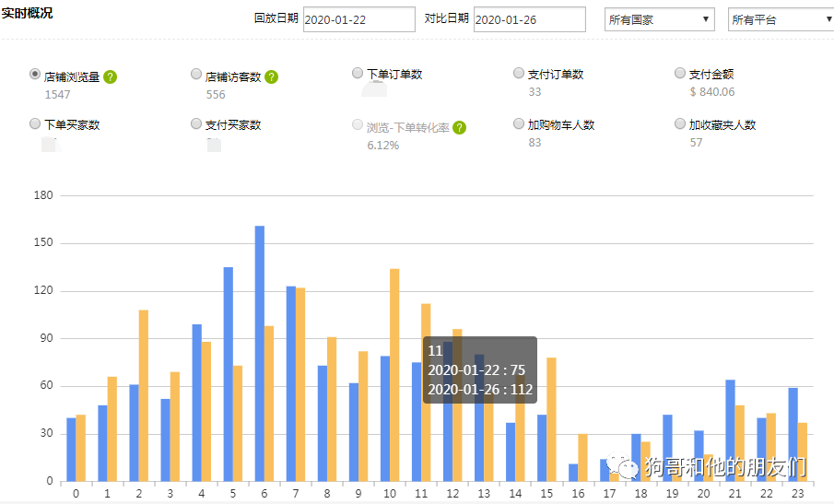The image size is (834, 504).
Task: Click the orange bar at hour 8
Action: 332,409
